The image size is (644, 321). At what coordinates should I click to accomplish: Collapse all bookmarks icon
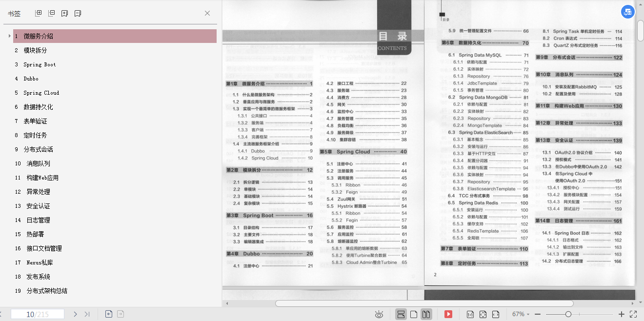pos(51,13)
